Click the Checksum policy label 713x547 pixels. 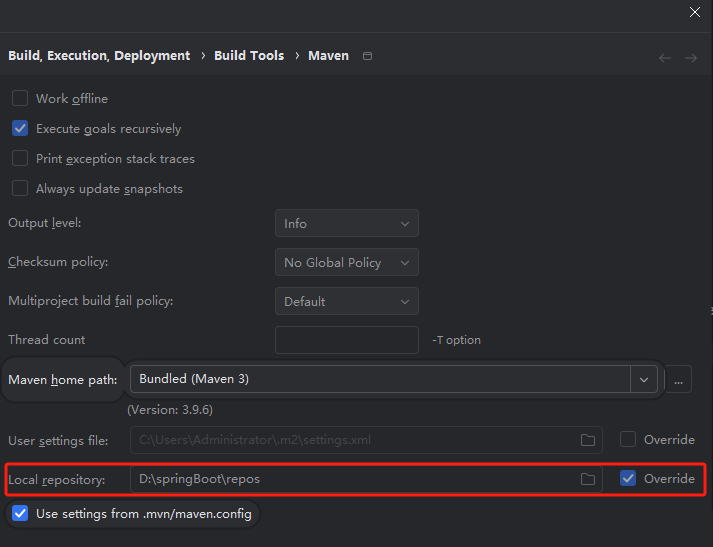coord(58,262)
